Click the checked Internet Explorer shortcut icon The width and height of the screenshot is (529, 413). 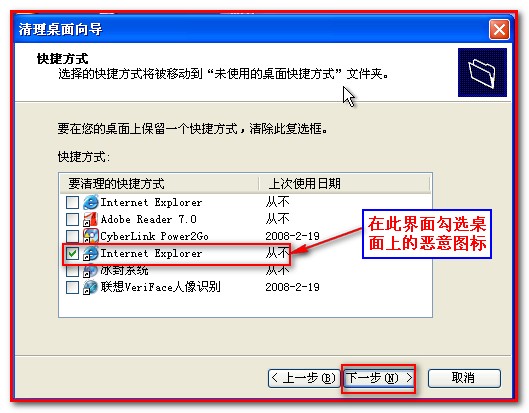[90, 253]
